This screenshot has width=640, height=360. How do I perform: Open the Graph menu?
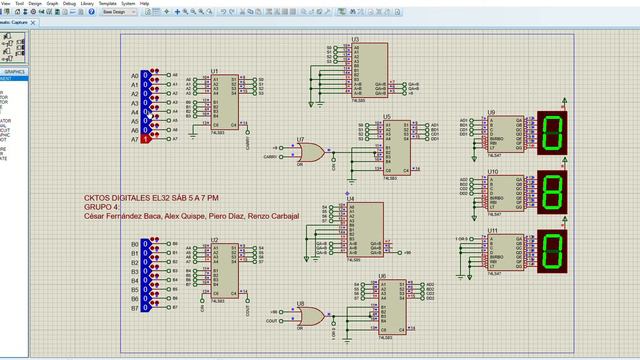pyautogui.click(x=52, y=3)
